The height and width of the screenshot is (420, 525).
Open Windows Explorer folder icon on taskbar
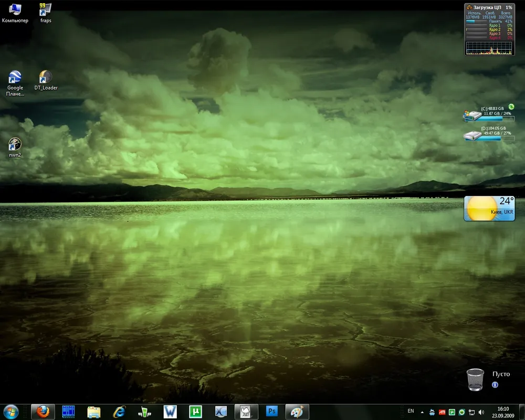93,412
